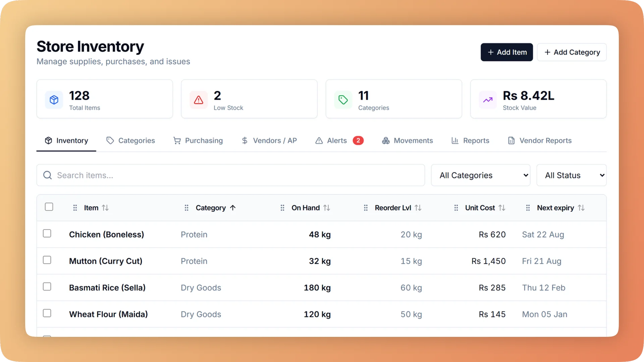Sort by Reorder Lvl using its arrows

[418, 208]
